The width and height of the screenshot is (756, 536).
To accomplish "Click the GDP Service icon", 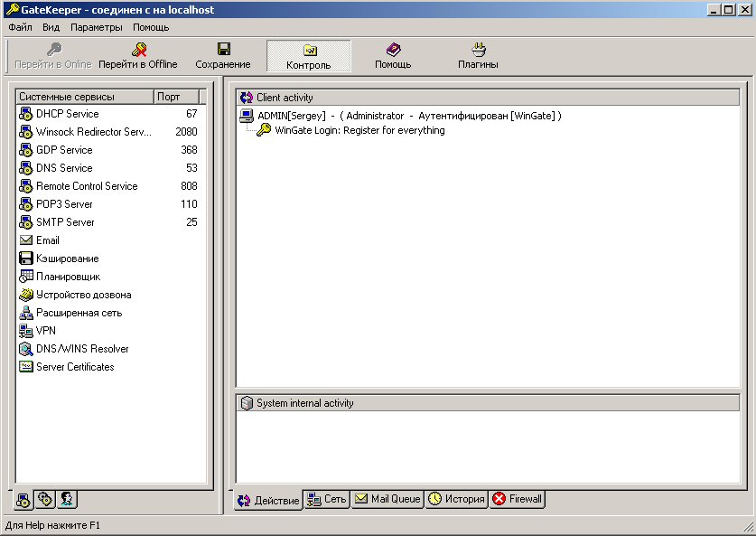I will coord(25,150).
